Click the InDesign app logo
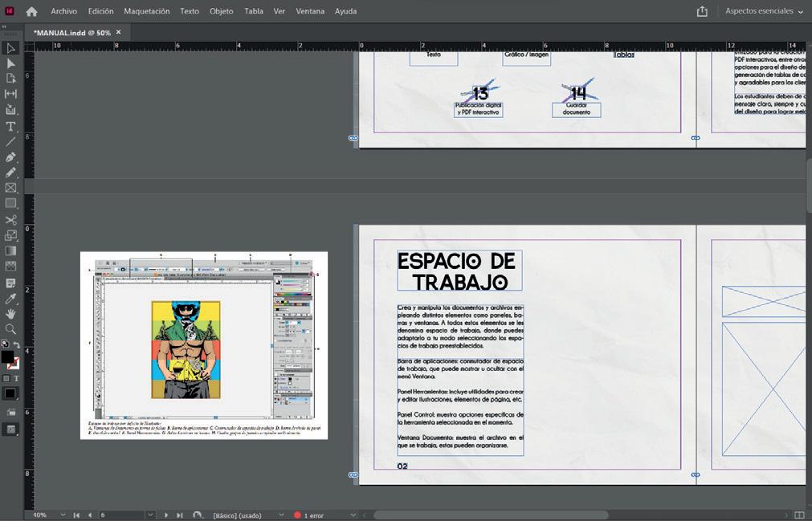812x521 pixels. (10, 11)
